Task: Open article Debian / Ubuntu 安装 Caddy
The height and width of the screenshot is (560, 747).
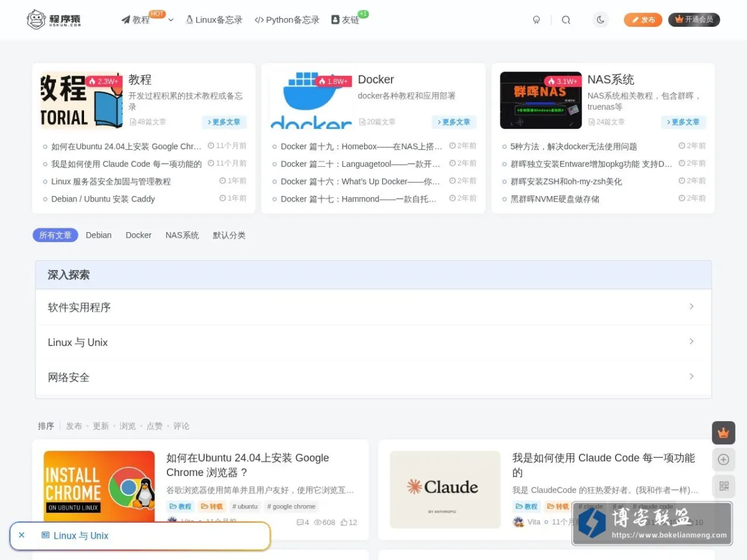Action: pyautogui.click(x=103, y=199)
